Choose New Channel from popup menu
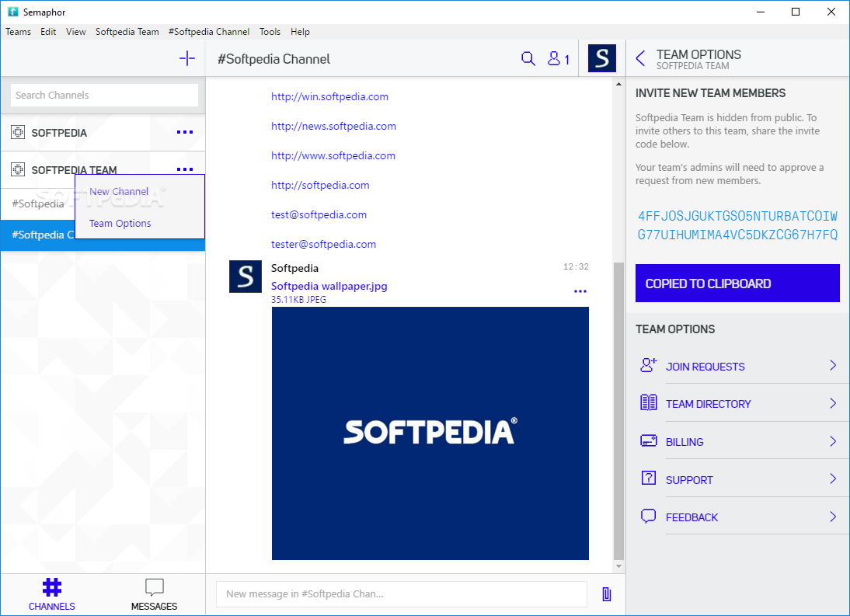This screenshot has height=616, width=850. [119, 191]
